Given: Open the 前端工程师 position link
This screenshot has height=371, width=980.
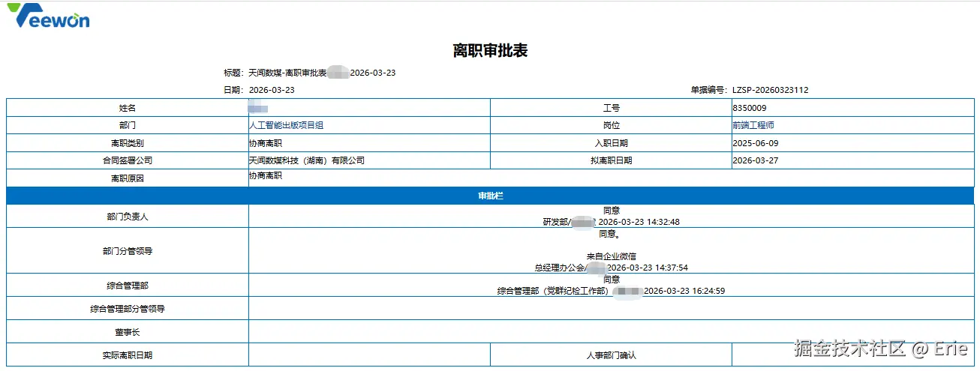Looking at the screenshot, I should pos(753,125).
